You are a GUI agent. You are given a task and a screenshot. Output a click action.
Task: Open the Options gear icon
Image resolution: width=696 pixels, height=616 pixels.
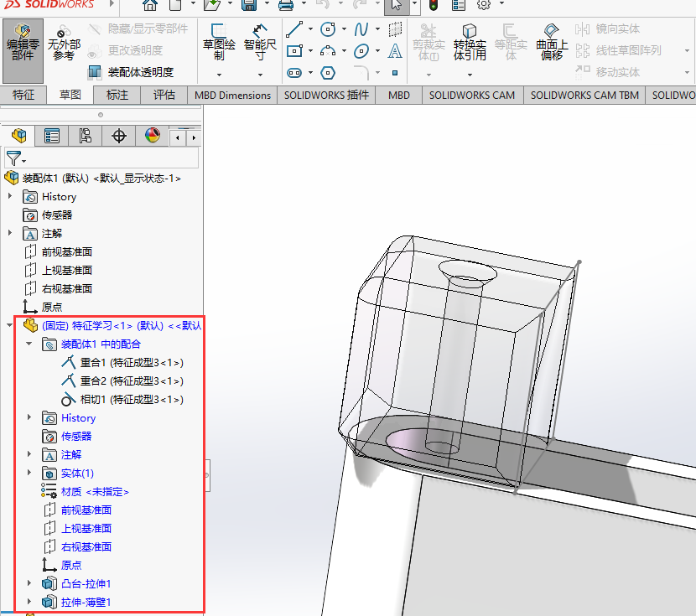[x=484, y=5]
